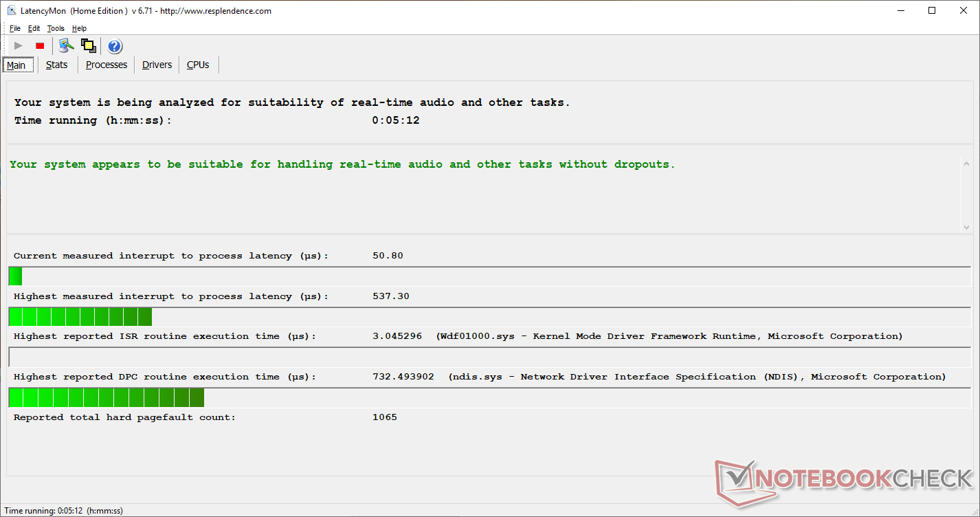
Task: Click the "Current measured interrupt" label
Action: 171,256
